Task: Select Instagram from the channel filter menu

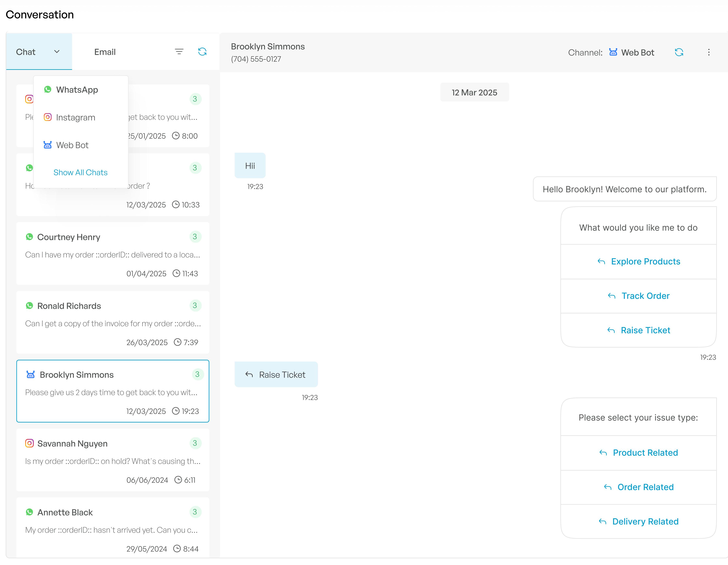Action: click(x=76, y=117)
